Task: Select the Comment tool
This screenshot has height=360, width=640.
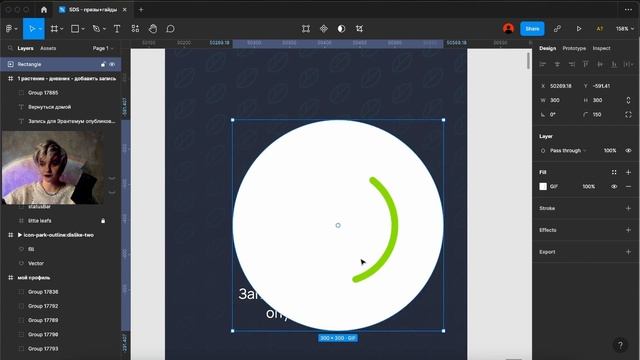Action: (x=170, y=29)
